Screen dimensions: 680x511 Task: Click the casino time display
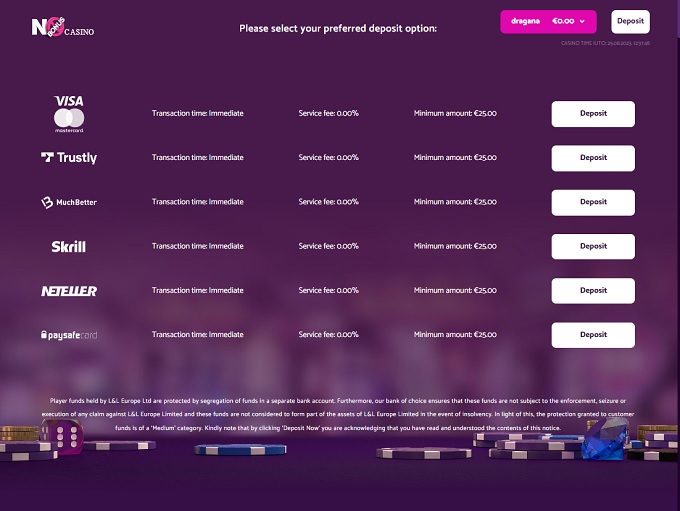pos(605,43)
